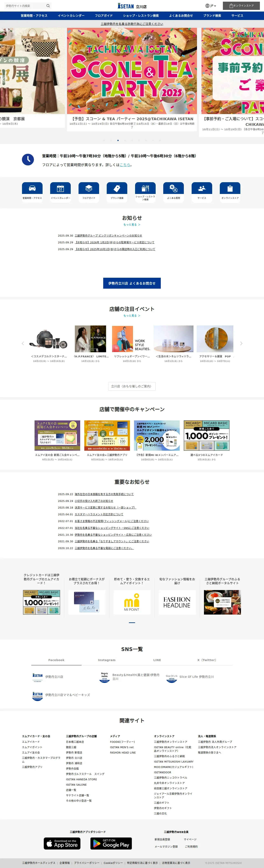Open プライバシーポリシー in the footer

pos(87,863)
